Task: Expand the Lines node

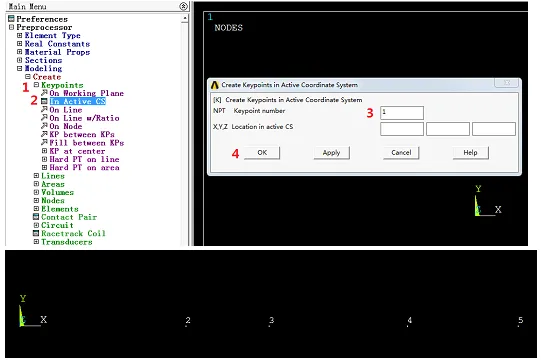Action: [x=36, y=176]
